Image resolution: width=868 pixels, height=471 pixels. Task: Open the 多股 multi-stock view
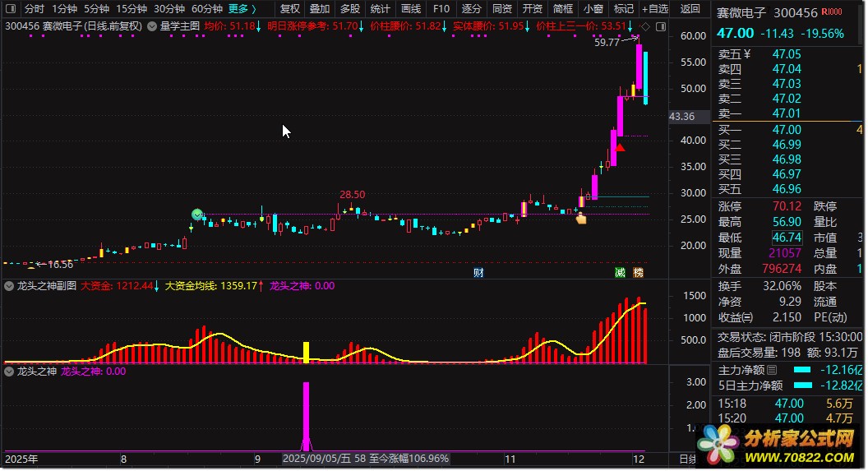(350, 9)
